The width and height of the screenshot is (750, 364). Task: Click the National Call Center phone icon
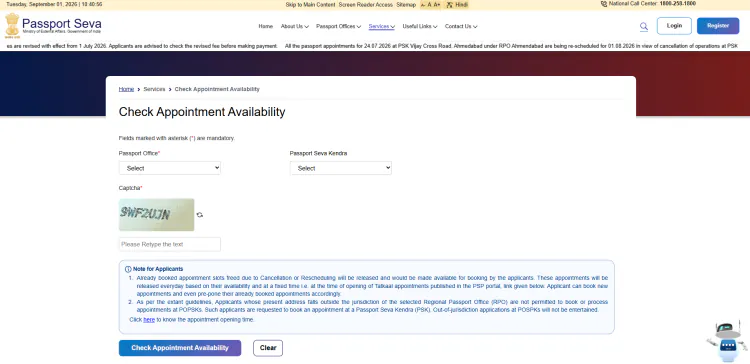point(604,4)
